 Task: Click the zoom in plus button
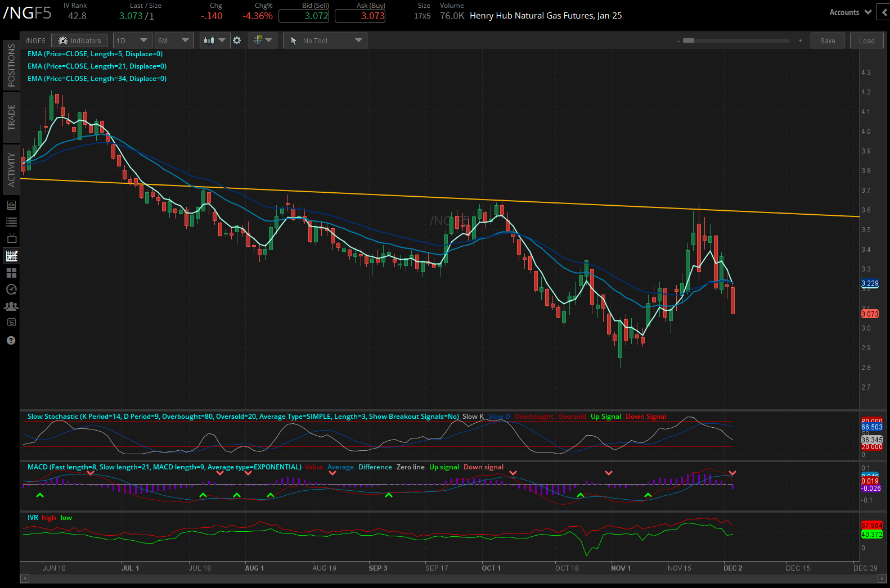coord(800,40)
